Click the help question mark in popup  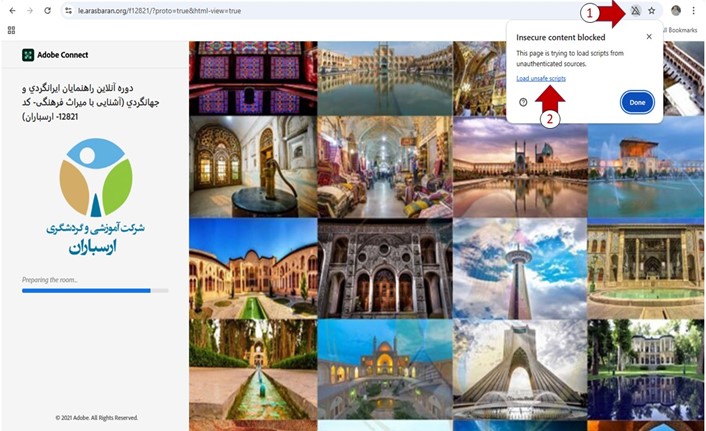click(523, 102)
